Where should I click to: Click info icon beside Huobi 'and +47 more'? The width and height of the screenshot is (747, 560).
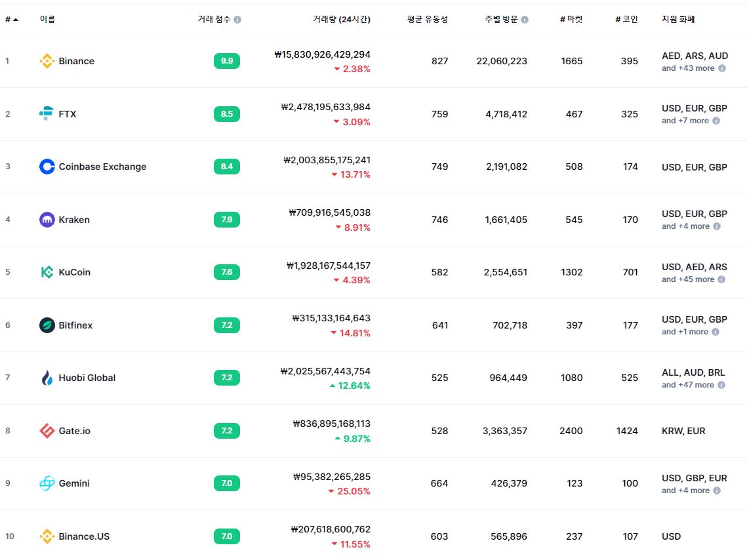tap(721, 385)
